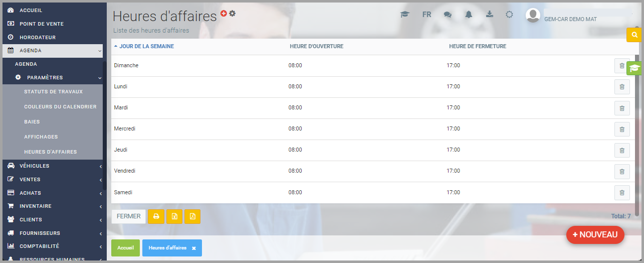Image resolution: width=644 pixels, height=263 pixels.
Task: Print the business hours list
Action: click(x=156, y=216)
